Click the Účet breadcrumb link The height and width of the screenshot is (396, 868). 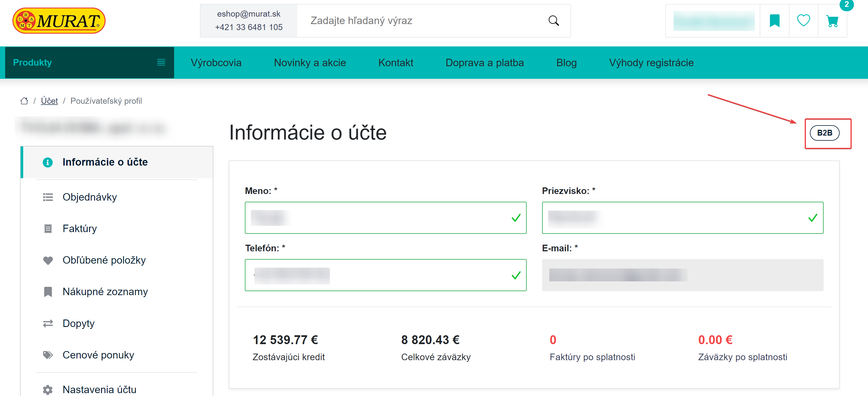pyautogui.click(x=49, y=101)
